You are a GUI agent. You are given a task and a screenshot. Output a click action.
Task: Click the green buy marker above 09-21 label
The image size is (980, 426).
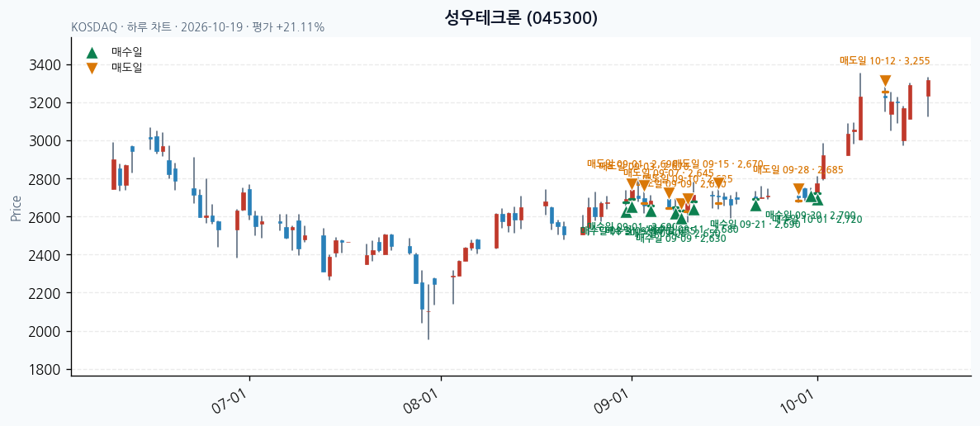click(x=755, y=205)
